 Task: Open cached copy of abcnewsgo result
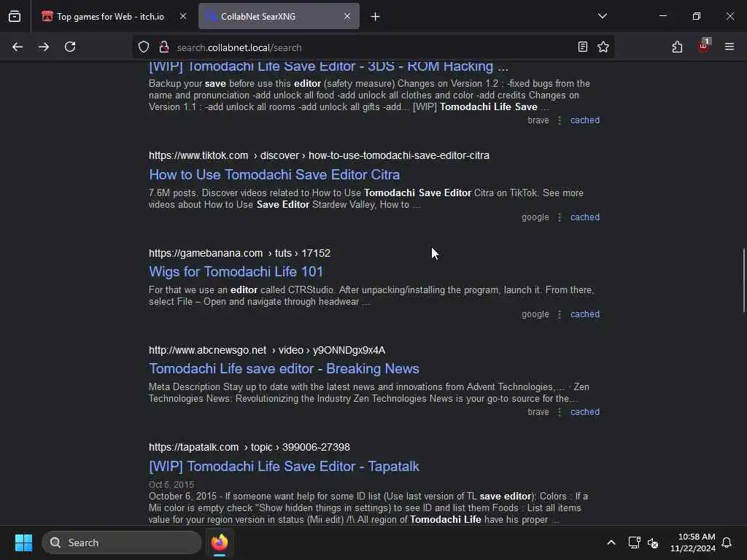coord(585,412)
